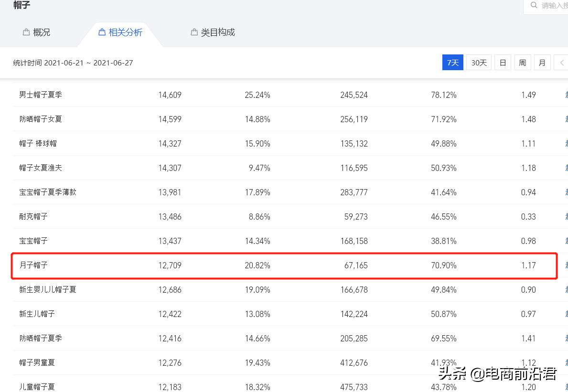Click the 日 period button

tap(503, 62)
